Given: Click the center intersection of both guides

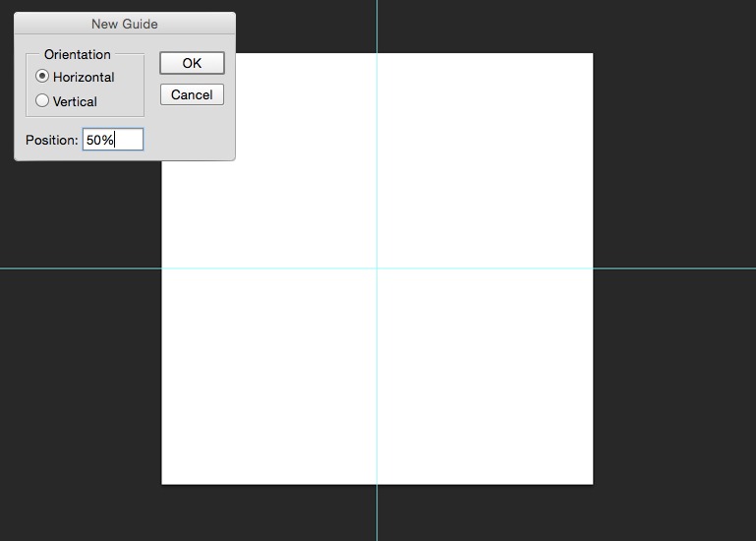Looking at the screenshot, I should click(377, 268).
